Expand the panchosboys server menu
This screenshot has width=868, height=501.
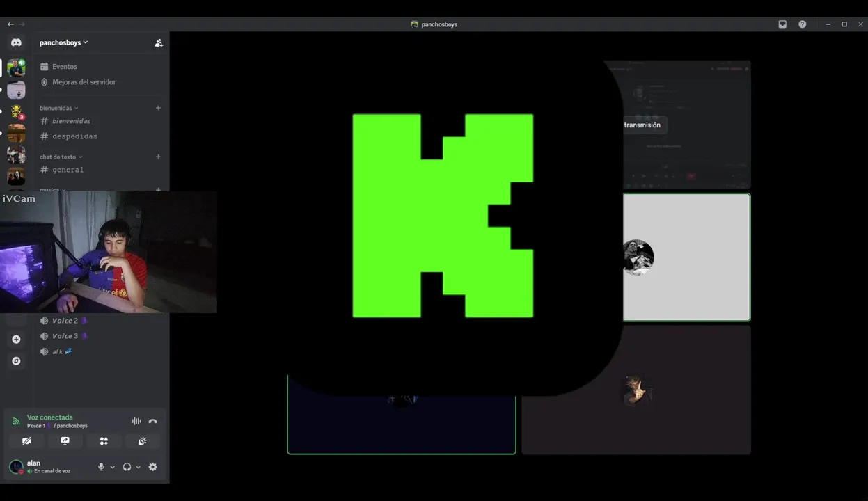(63, 42)
